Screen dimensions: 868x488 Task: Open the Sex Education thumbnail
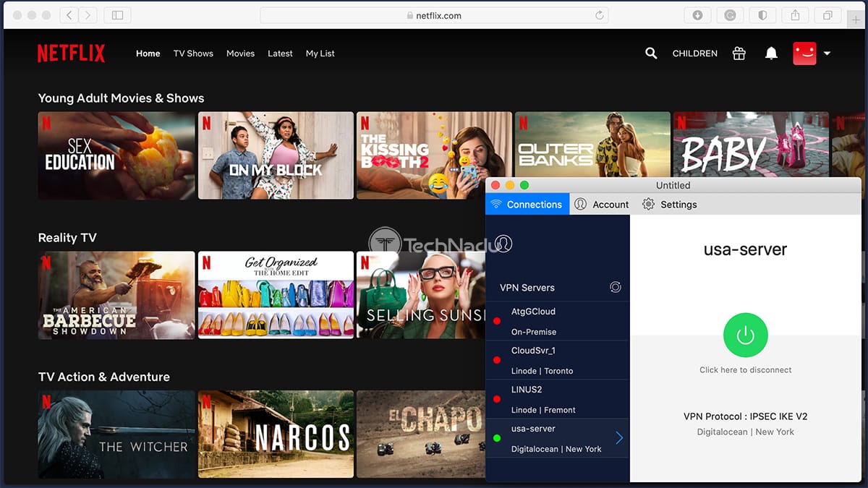(116, 155)
